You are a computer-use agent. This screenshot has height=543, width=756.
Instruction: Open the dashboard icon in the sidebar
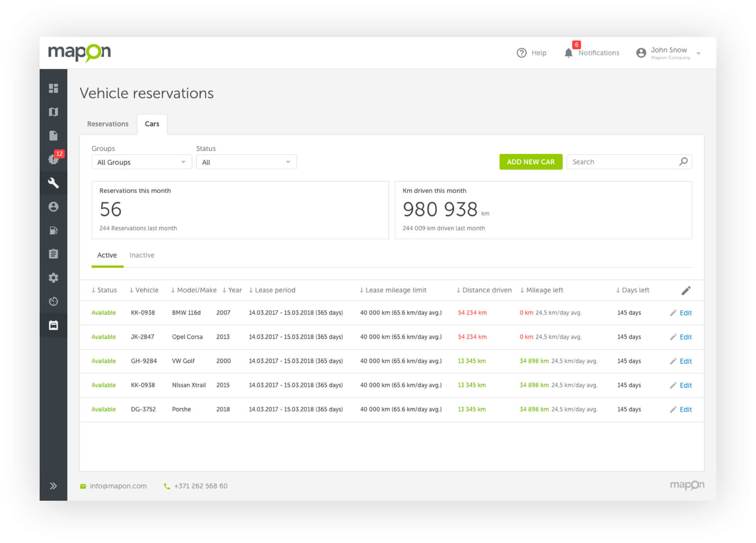click(53, 89)
